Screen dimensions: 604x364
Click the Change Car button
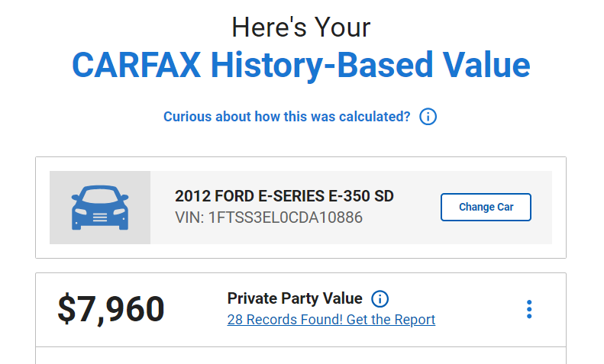[486, 207]
